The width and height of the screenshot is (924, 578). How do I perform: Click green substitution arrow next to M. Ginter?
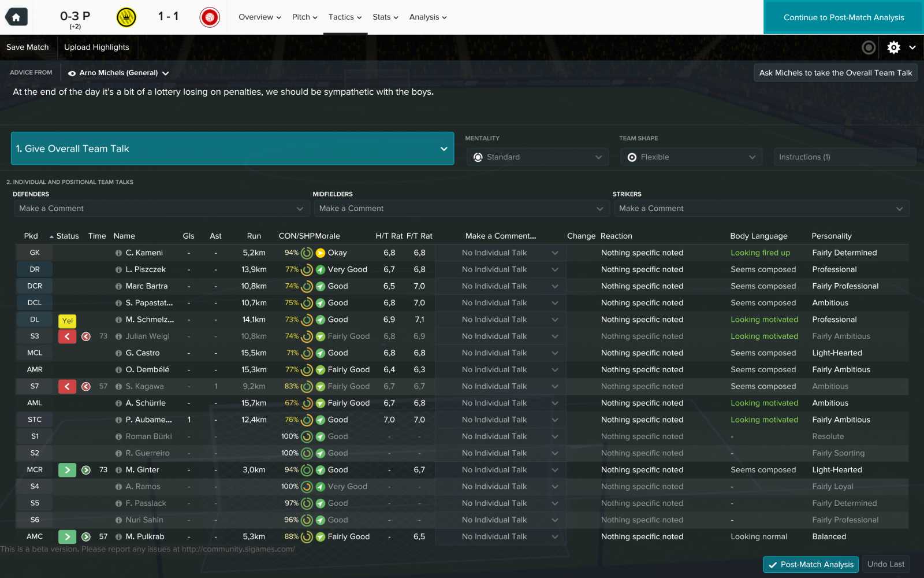click(66, 469)
